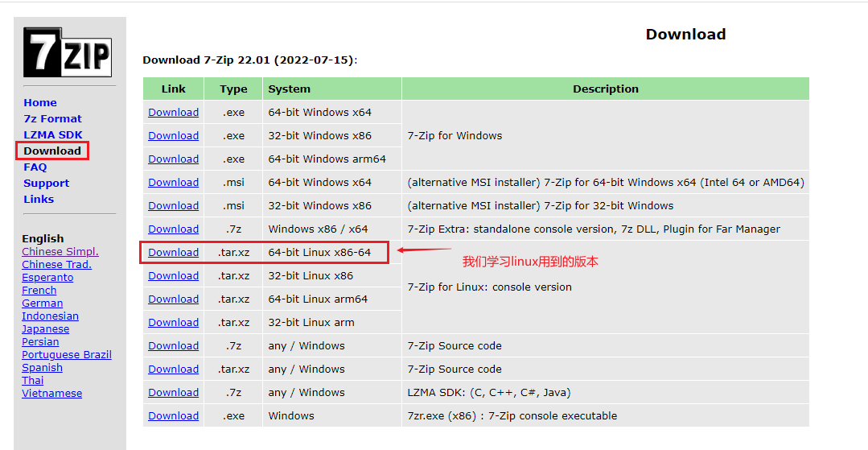Screen dimensions: 868x450
Task: Click 'LZMA SDK: (C, C++, C#, Java)' description
Action: pyautogui.click(x=489, y=392)
